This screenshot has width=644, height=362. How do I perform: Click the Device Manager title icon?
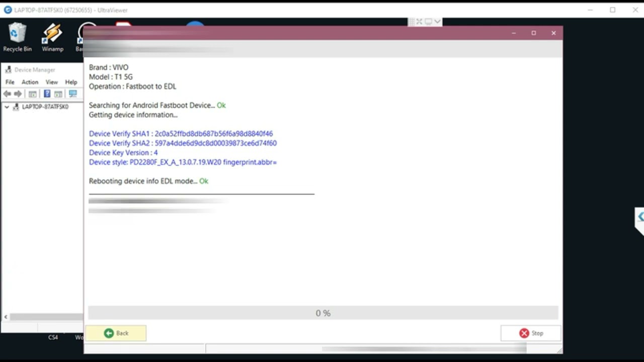point(8,70)
